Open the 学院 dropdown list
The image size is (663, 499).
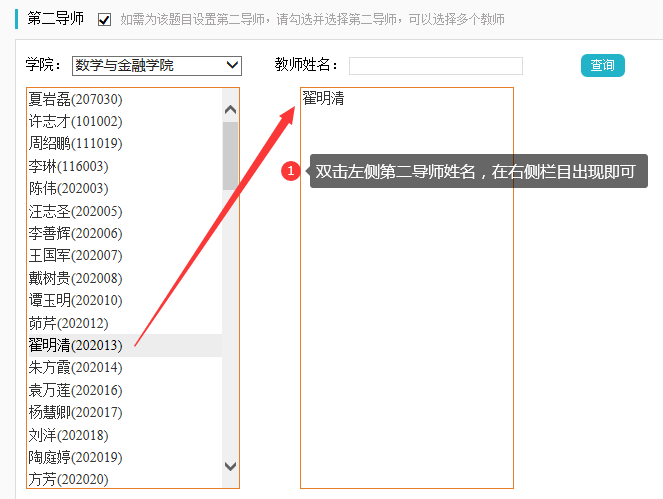coord(157,66)
